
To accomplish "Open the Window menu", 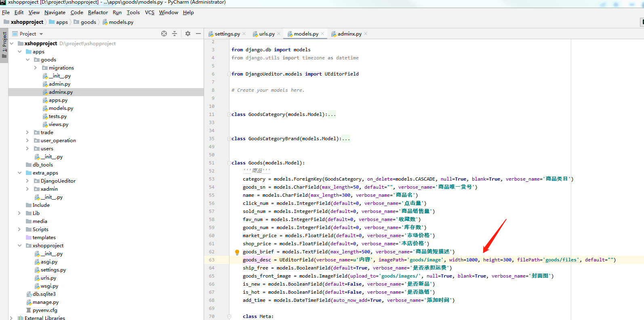I will point(168,13).
